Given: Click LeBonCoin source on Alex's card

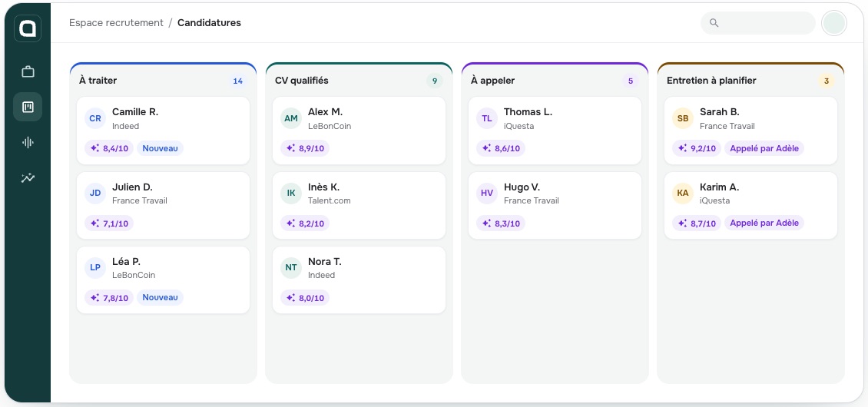Looking at the screenshot, I should [x=330, y=126].
